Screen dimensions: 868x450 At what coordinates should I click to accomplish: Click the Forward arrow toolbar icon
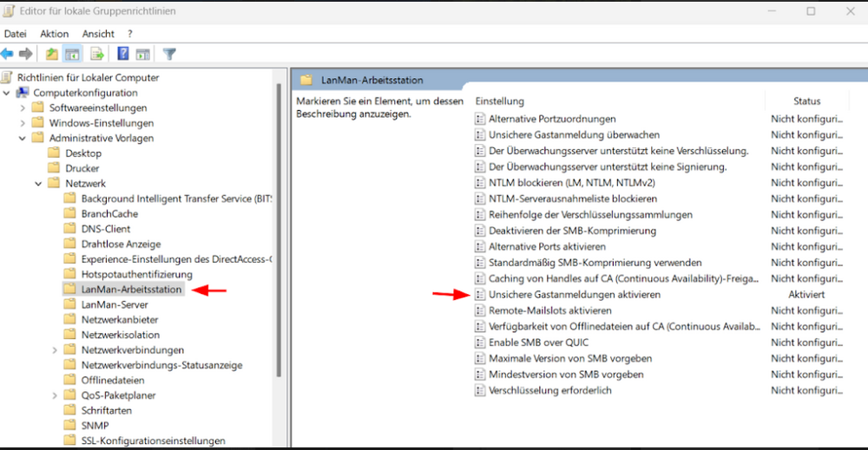click(x=25, y=54)
